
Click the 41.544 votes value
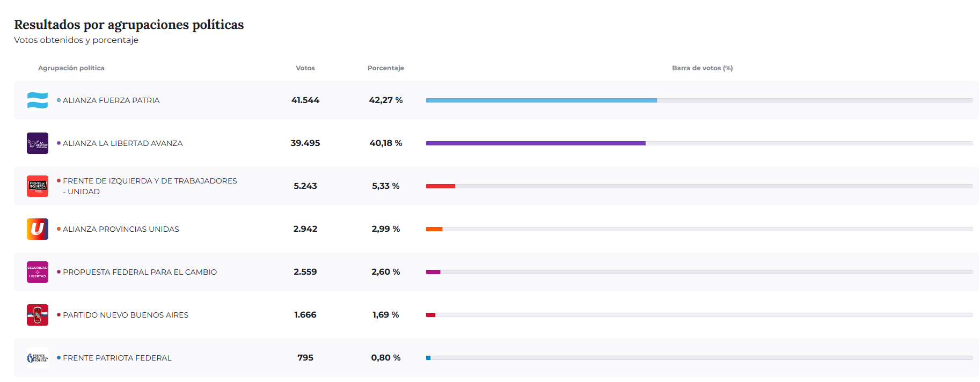point(305,100)
